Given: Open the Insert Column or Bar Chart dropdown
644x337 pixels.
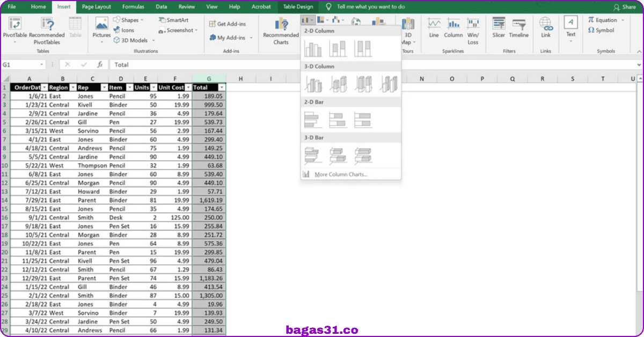Looking at the screenshot, I should point(308,20).
